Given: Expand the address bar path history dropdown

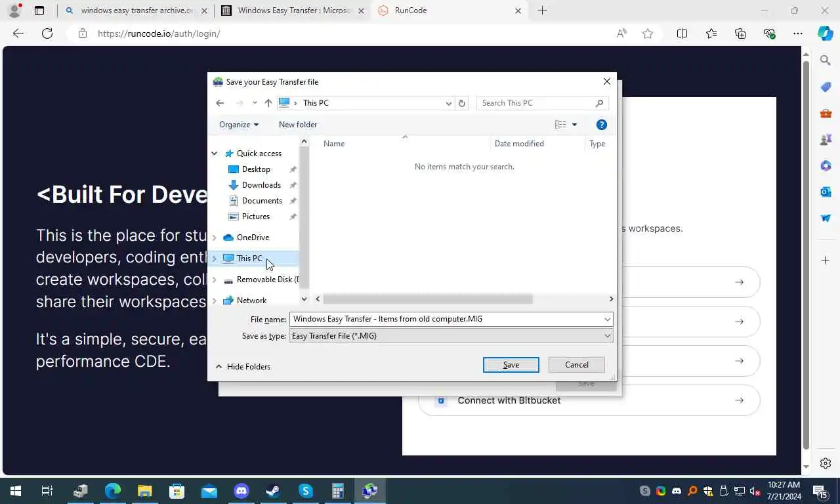Looking at the screenshot, I should 449,103.
